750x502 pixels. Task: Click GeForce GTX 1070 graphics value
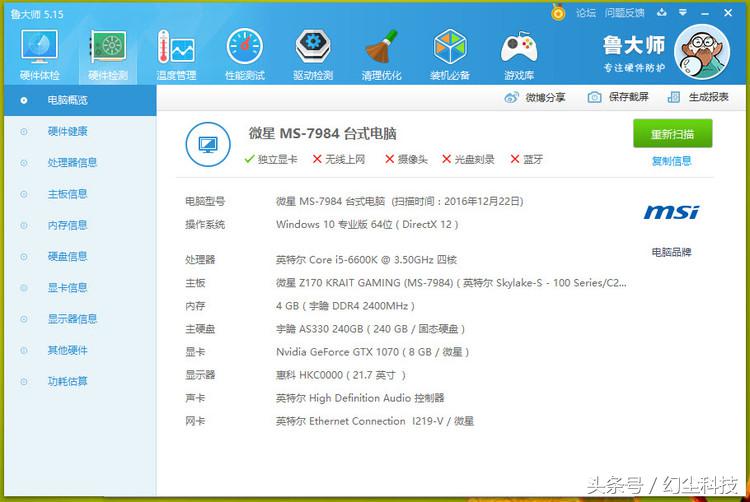pos(372,352)
